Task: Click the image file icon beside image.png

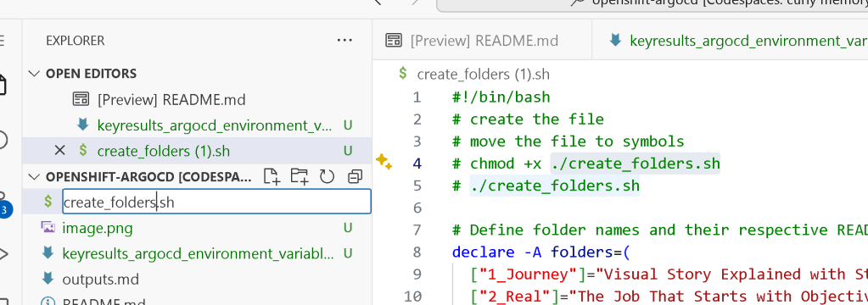Action: click(x=48, y=228)
